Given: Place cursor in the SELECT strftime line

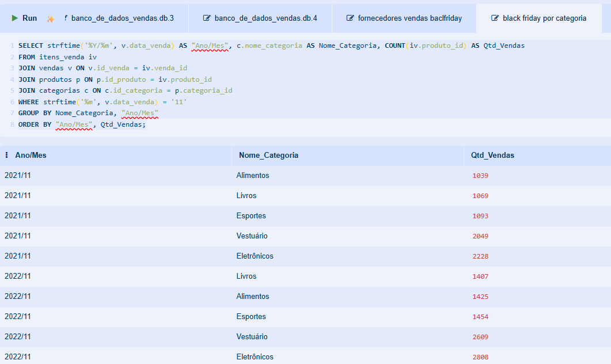Looking at the screenshot, I should 272,45.
